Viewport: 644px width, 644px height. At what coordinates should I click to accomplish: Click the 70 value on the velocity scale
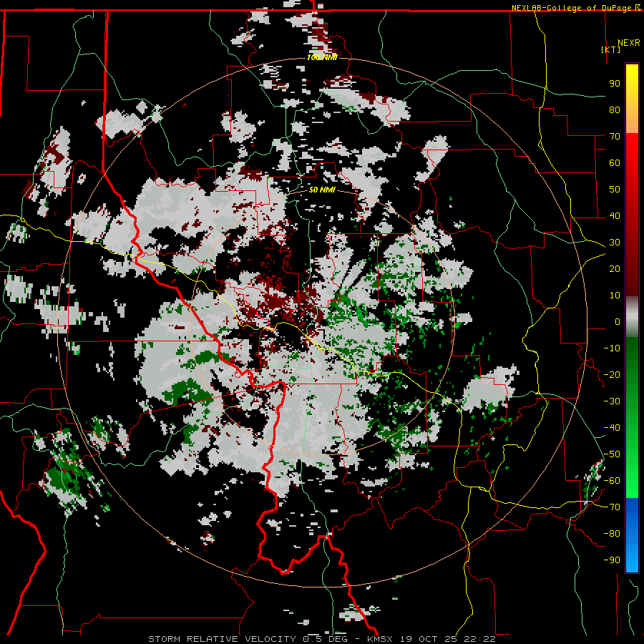pos(615,137)
